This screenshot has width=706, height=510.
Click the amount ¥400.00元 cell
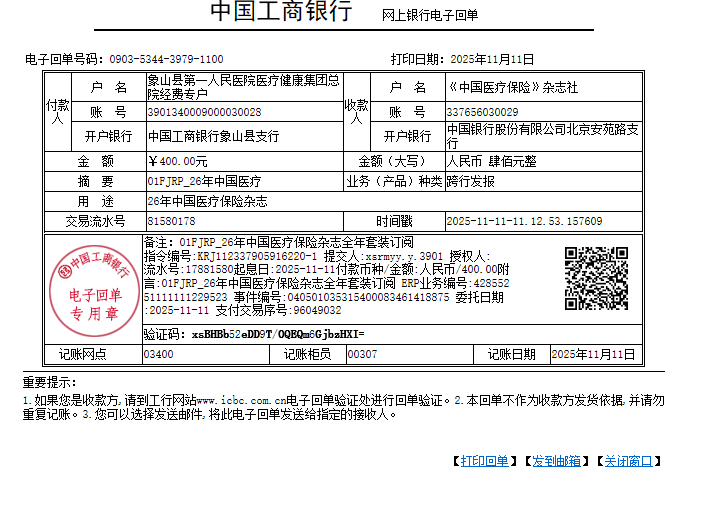178,161
